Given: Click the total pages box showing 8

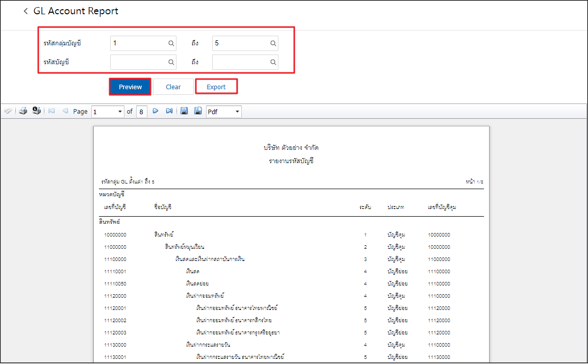Looking at the screenshot, I should point(141,112).
